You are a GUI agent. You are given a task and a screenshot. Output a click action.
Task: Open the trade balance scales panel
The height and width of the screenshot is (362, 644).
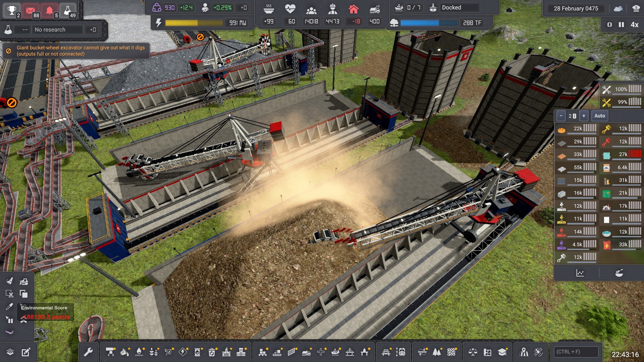pyautogui.click(x=473, y=352)
